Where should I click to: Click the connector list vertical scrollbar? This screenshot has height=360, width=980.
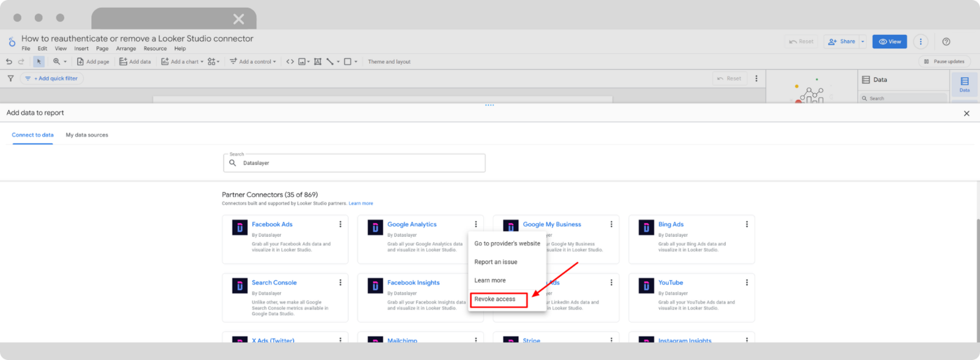click(978, 279)
